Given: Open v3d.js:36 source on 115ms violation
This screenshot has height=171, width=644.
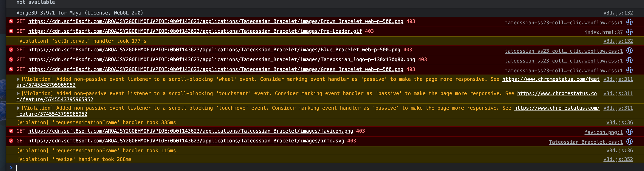Looking at the screenshot, I should 619,150.
